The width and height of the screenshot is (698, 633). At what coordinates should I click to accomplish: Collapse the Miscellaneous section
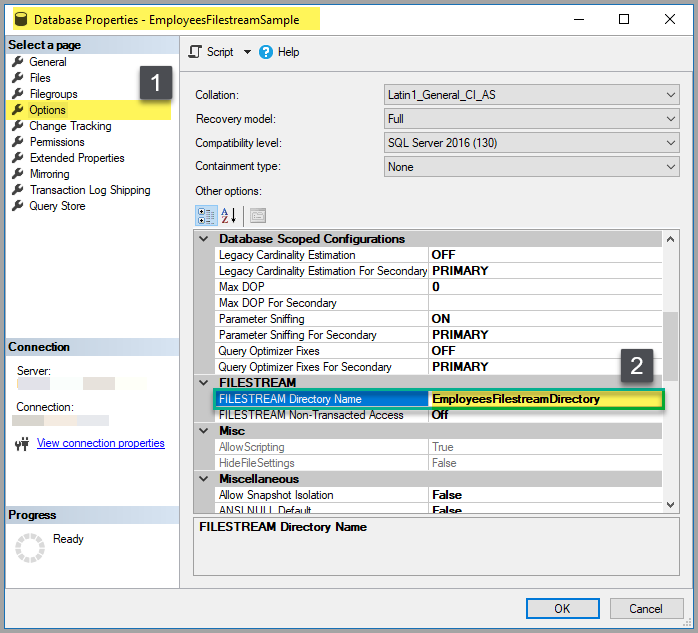pos(204,479)
